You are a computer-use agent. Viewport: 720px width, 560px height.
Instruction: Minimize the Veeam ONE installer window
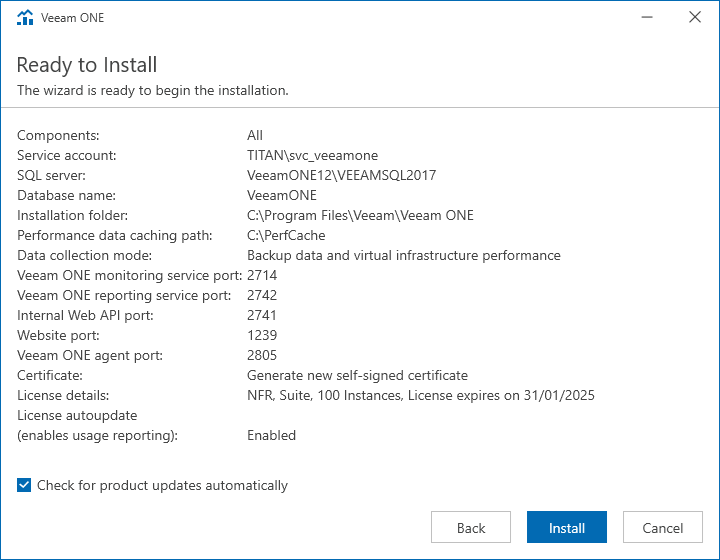click(647, 17)
